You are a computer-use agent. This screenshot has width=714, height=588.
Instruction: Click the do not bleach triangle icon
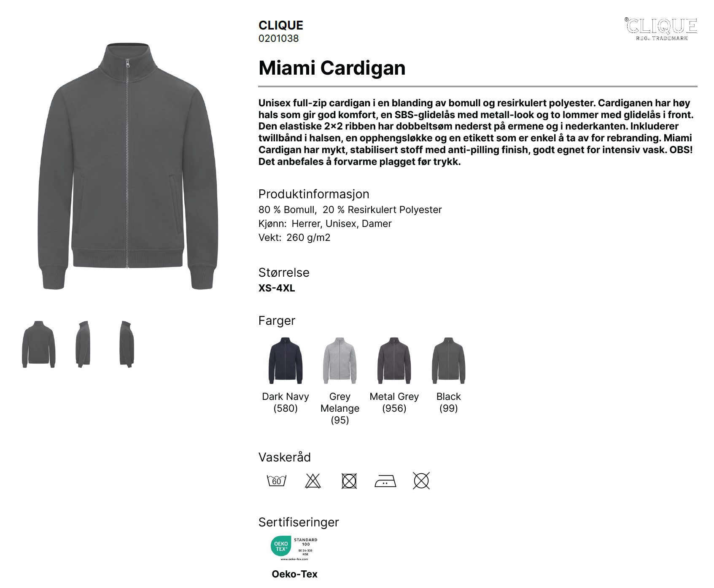(x=313, y=481)
